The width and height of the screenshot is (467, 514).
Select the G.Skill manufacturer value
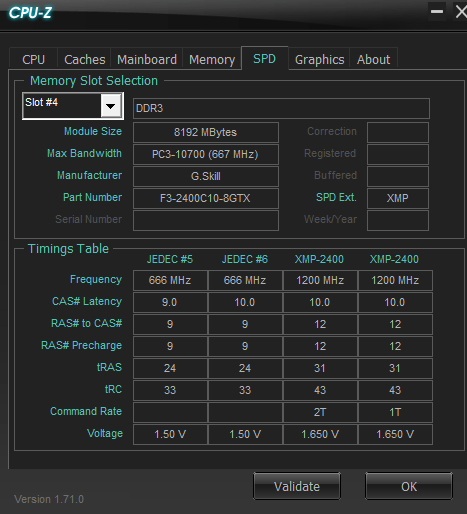(206, 176)
